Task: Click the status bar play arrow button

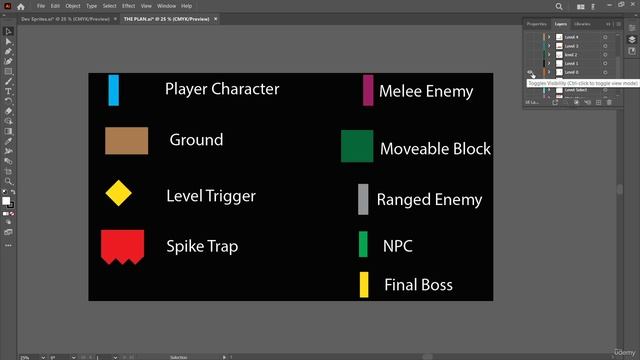Action: click(x=224, y=357)
